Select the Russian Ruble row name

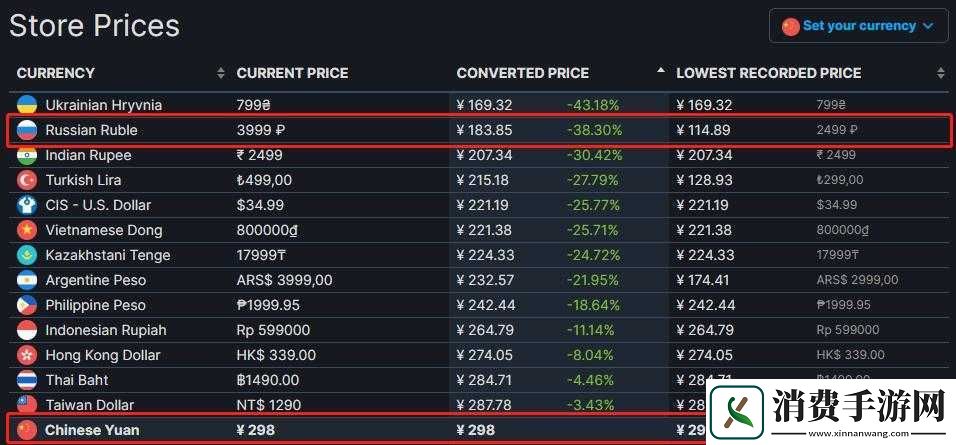[91, 130]
